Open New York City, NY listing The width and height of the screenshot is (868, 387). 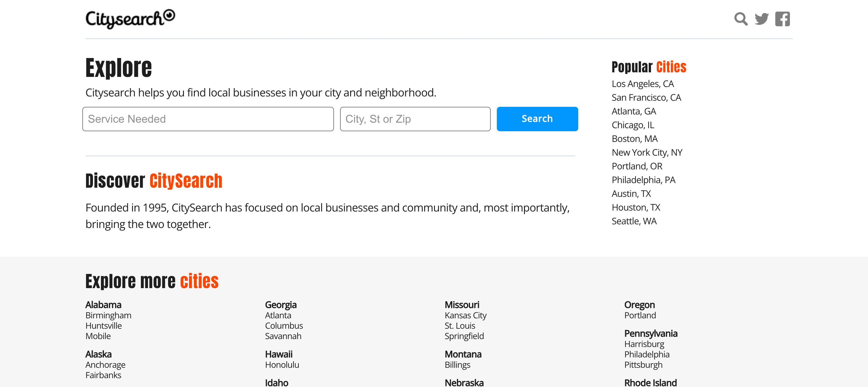pyautogui.click(x=647, y=152)
